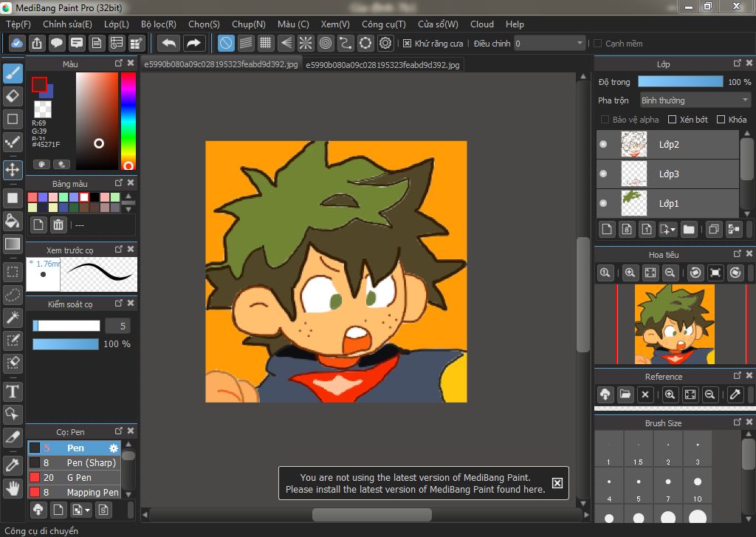Open the Bộ lọc(R) menu
This screenshot has height=537, width=756.
[159, 24]
